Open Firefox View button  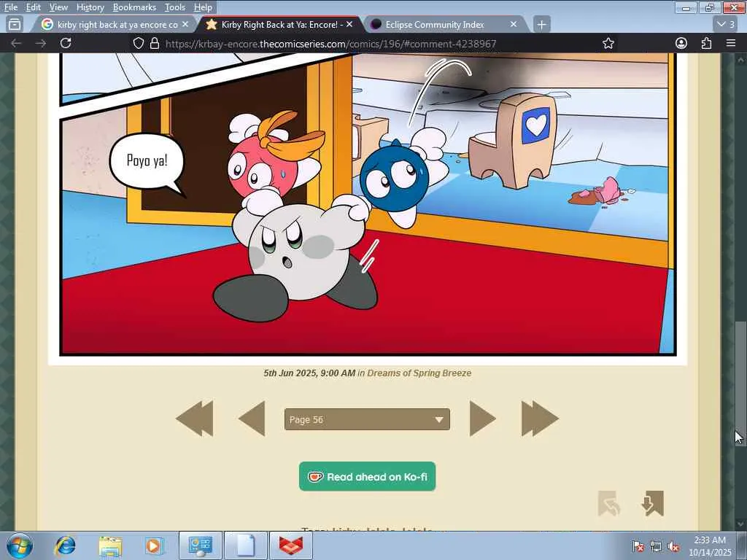[15, 24]
